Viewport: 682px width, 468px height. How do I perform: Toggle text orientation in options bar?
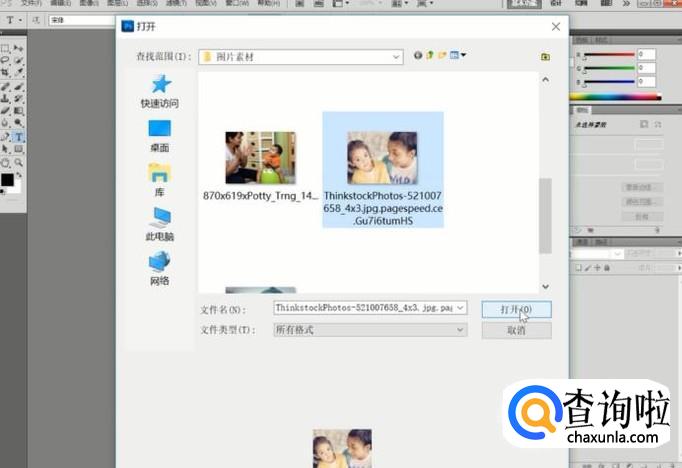[x=36, y=20]
